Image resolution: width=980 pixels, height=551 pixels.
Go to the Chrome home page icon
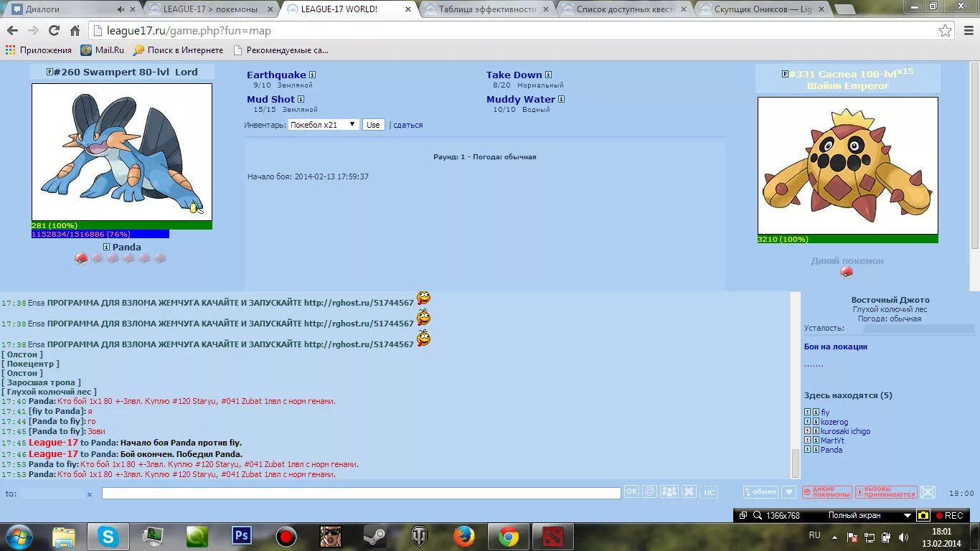(x=75, y=31)
